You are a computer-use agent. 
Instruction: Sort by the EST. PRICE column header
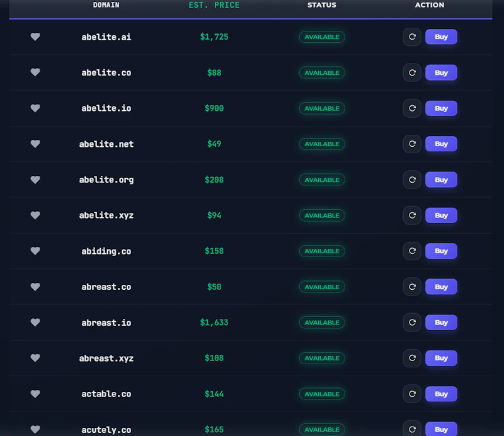[x=214, y=5]
